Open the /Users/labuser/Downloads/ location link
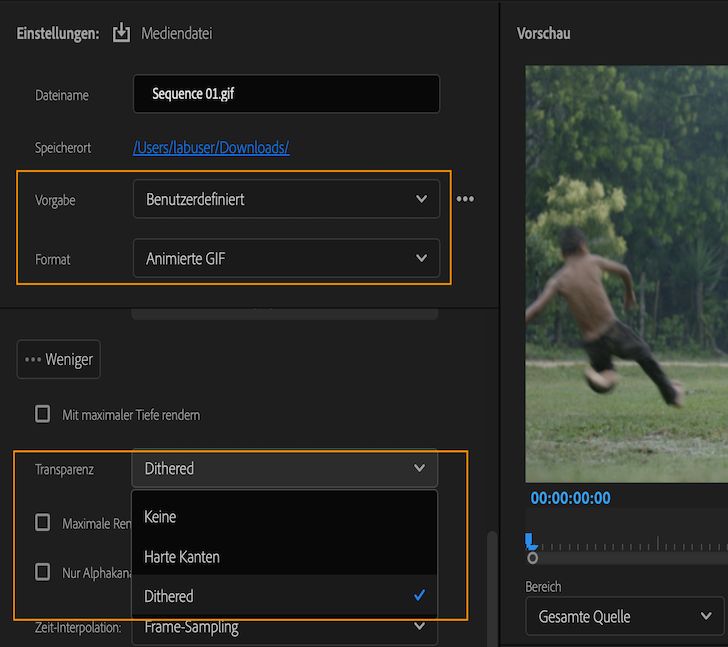 coord(211,148)
